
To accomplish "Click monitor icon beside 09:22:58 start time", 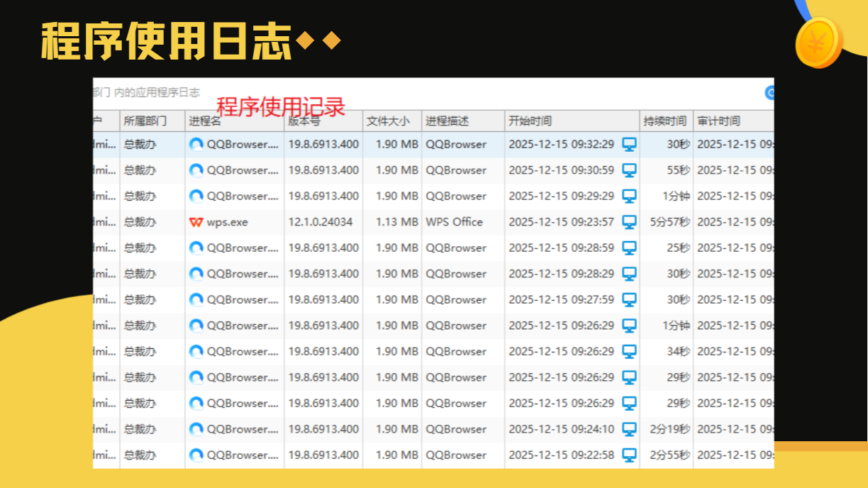I will (x=629, y=455).
